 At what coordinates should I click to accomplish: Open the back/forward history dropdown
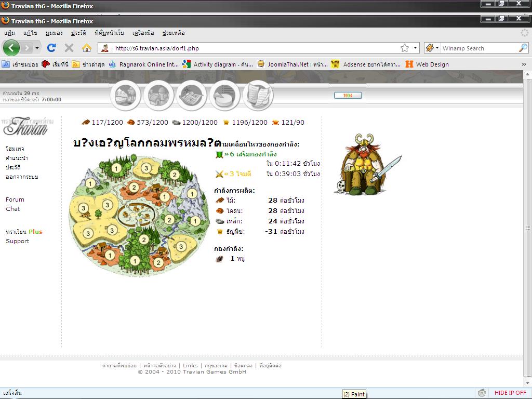coord(37,48)
